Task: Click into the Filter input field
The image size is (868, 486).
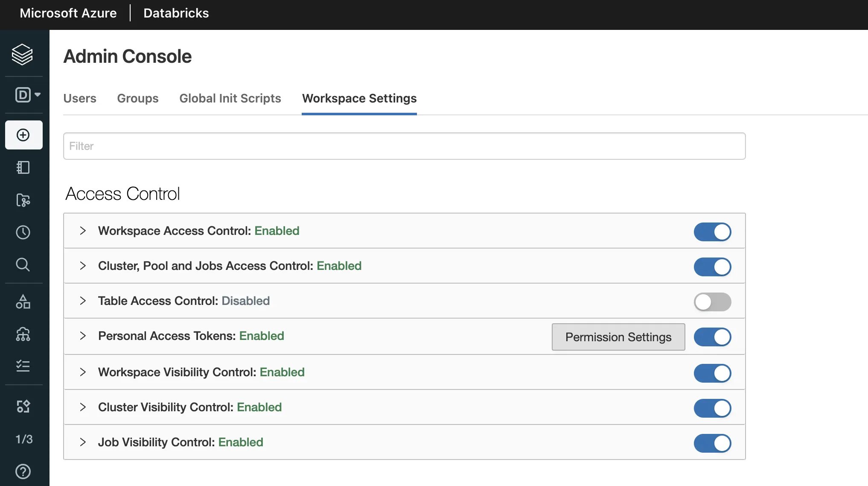Action: click(404, 146)
